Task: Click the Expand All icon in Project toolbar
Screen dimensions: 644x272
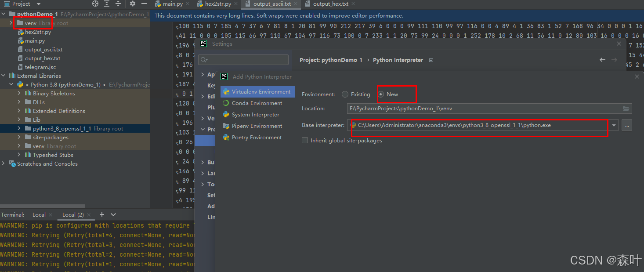Action: 107,4
